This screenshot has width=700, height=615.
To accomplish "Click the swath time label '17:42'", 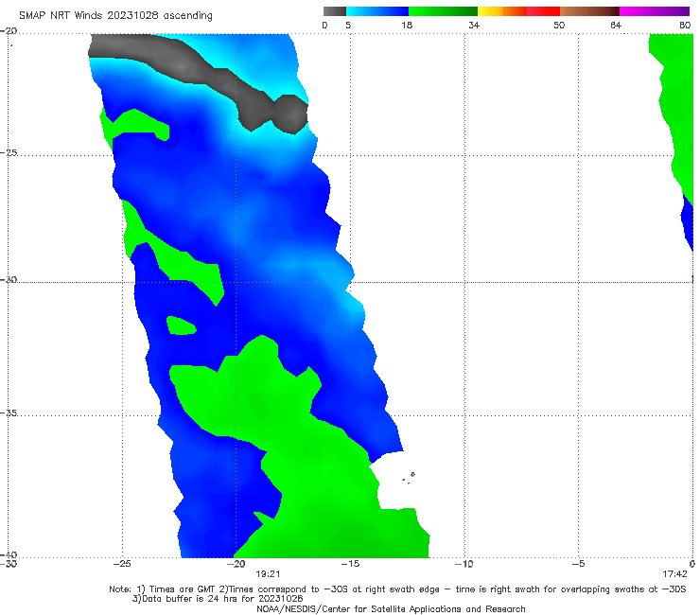I will (674, 574).
